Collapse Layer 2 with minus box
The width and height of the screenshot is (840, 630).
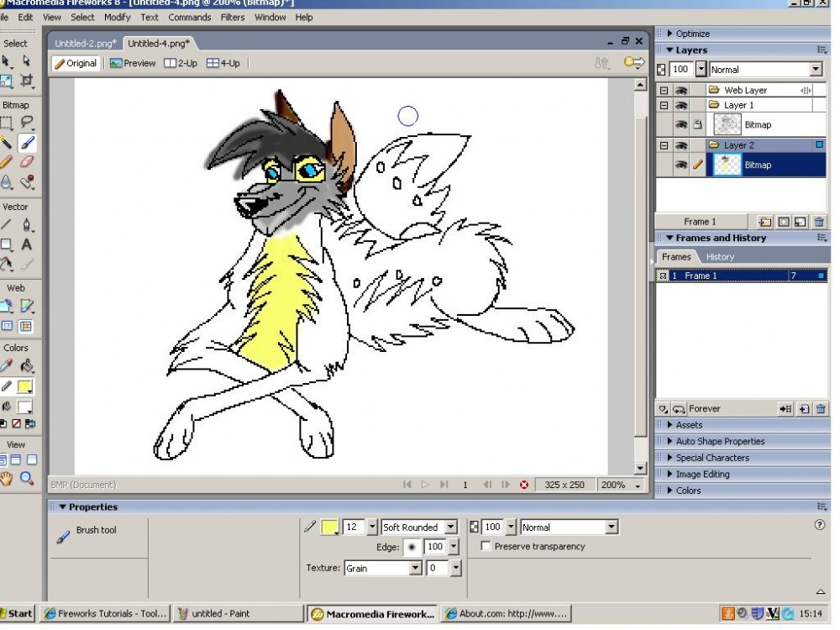pyautogui.click(x=664, y=145)
